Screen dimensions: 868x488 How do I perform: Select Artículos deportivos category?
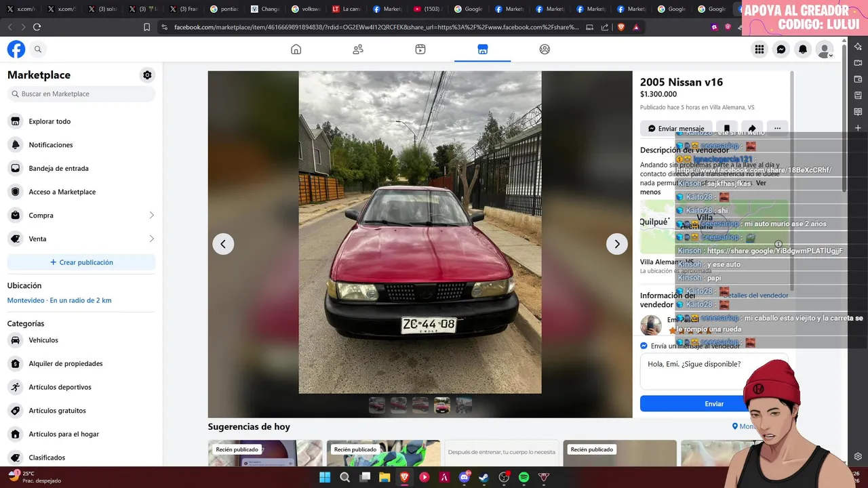(81, 387)
